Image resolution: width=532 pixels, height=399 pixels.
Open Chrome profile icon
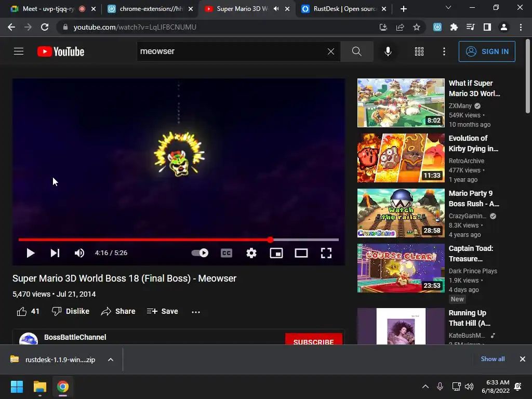coord(504,27)
